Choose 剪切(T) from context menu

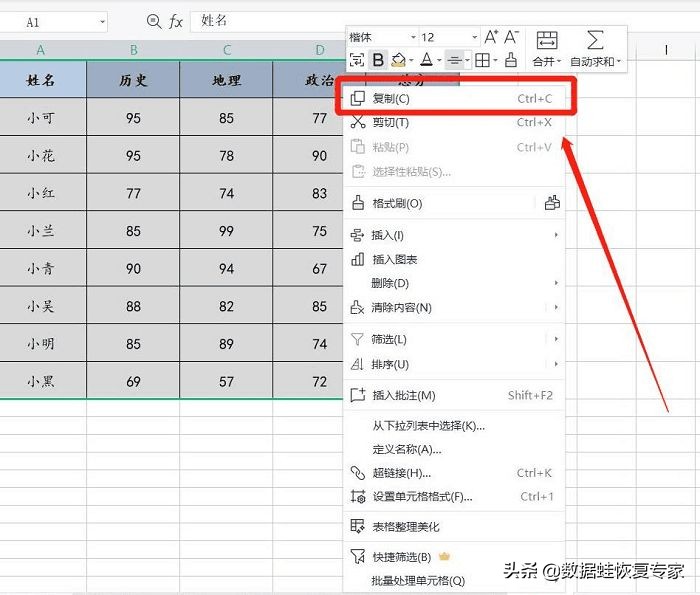(x=454, y=122)
